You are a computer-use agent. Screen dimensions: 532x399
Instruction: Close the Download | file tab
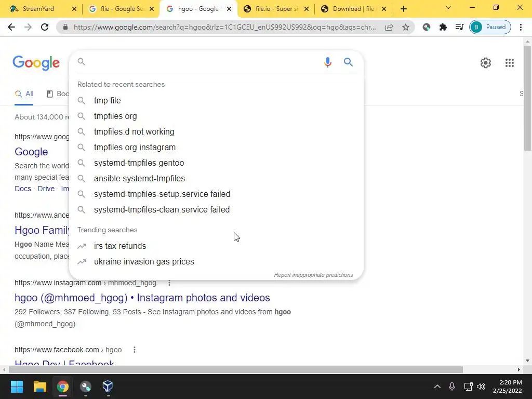click(384, 9)
